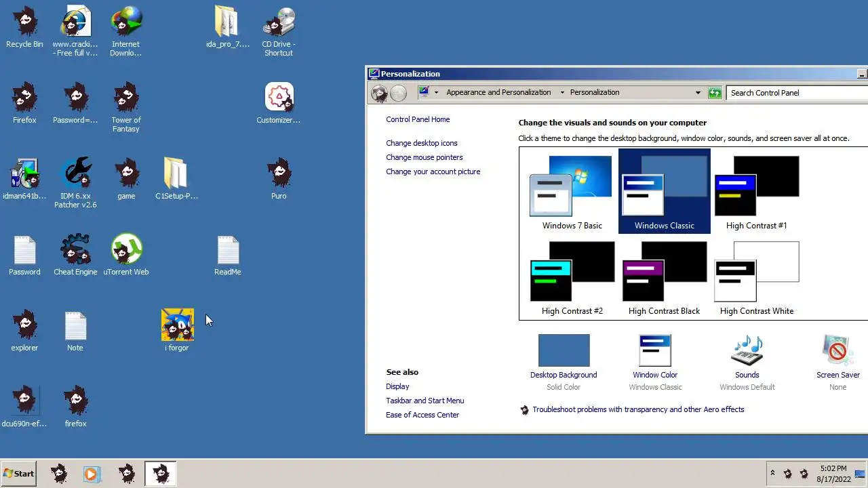
Task: Expand the Control Panel root breadcrumb arrow
Action: pos(436,93)
